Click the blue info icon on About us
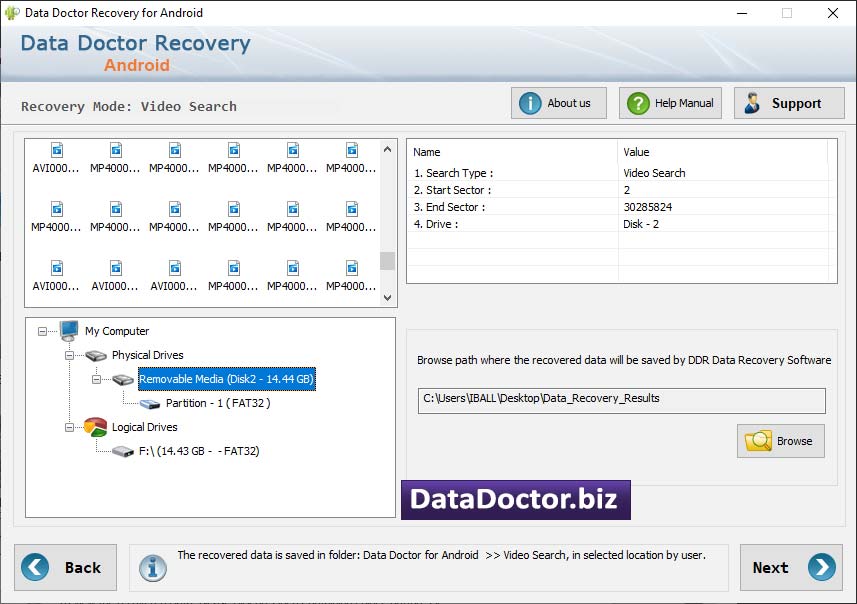Image resolution: width=857 pixels, height=604 pixels. pos(530,102)
